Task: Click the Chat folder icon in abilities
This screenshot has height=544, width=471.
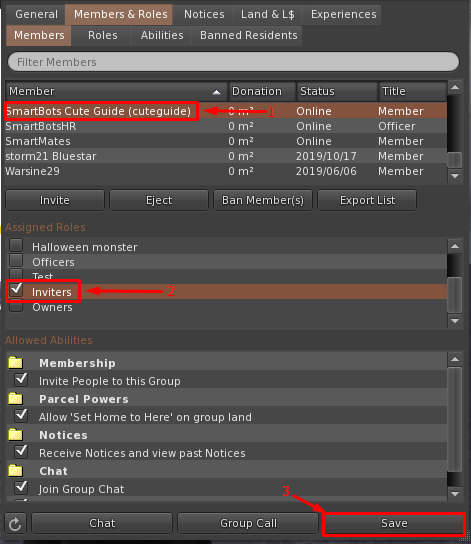Action: [x=16, y=471]
